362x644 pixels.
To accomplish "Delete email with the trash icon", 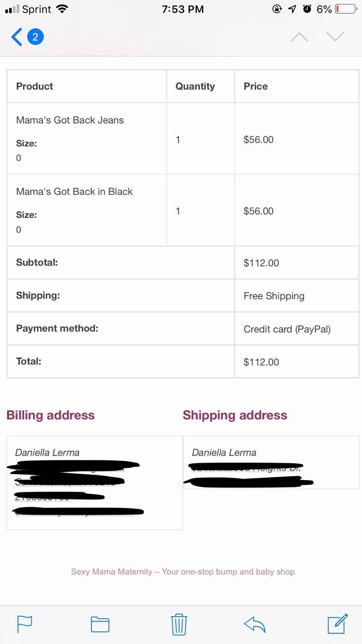I will (179, 624).
